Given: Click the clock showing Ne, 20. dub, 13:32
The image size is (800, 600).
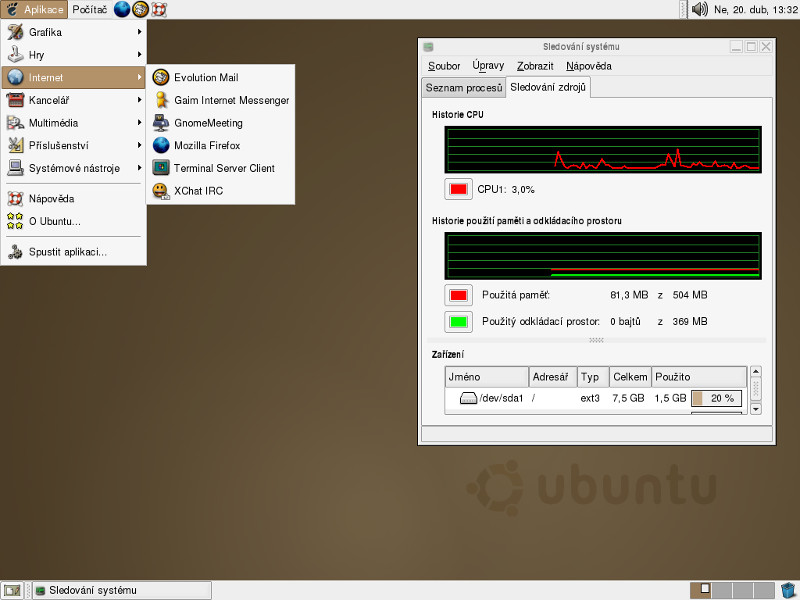Looking at the screenshot, I should click(755, 9).
